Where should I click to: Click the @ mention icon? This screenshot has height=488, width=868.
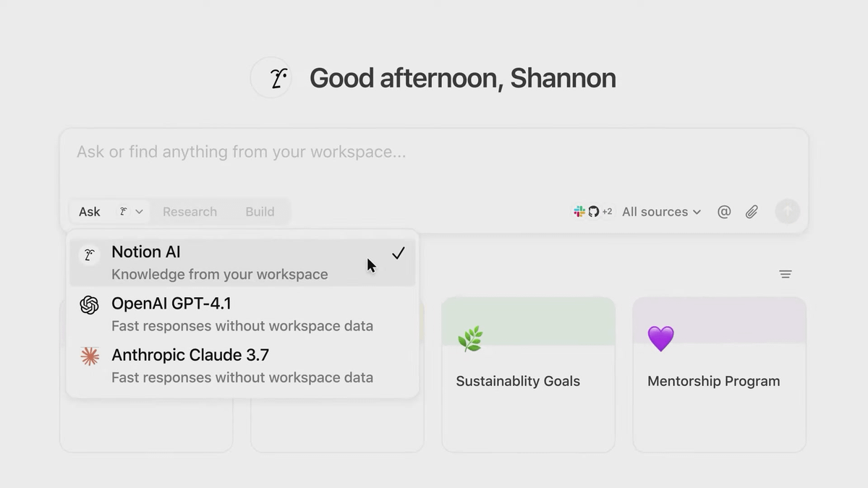pos(724,212)
